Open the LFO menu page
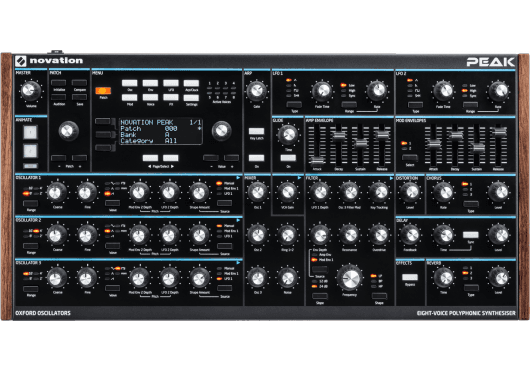530x371 pixels. pos(171,83)
